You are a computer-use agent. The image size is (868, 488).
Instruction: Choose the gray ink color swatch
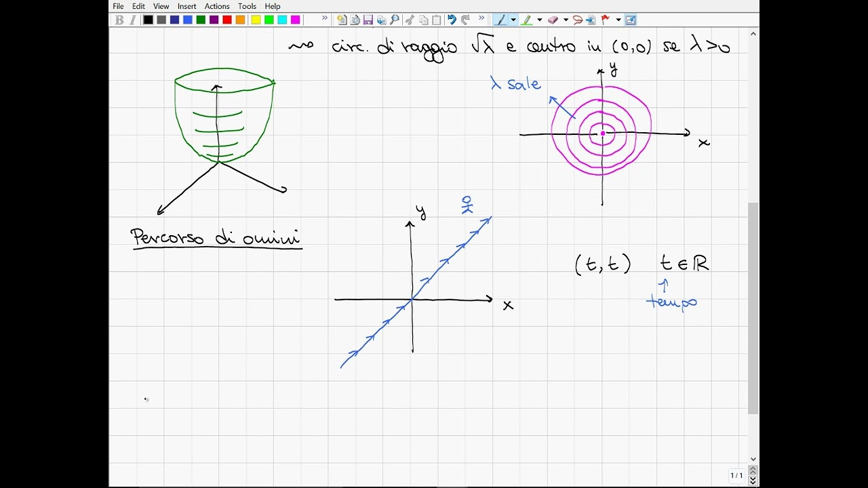pyautogui.click(x=161, y=20)
